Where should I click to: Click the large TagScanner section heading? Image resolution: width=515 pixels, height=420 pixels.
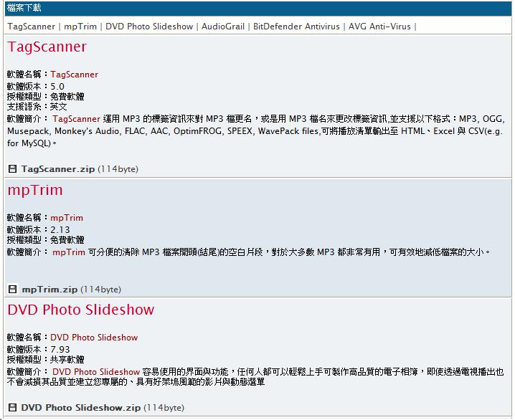point(47,47)
